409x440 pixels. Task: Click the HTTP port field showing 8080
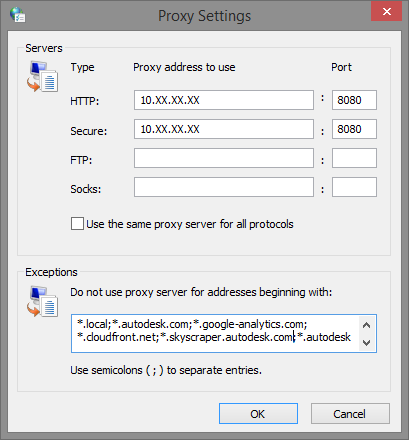(x=354, y=100)
